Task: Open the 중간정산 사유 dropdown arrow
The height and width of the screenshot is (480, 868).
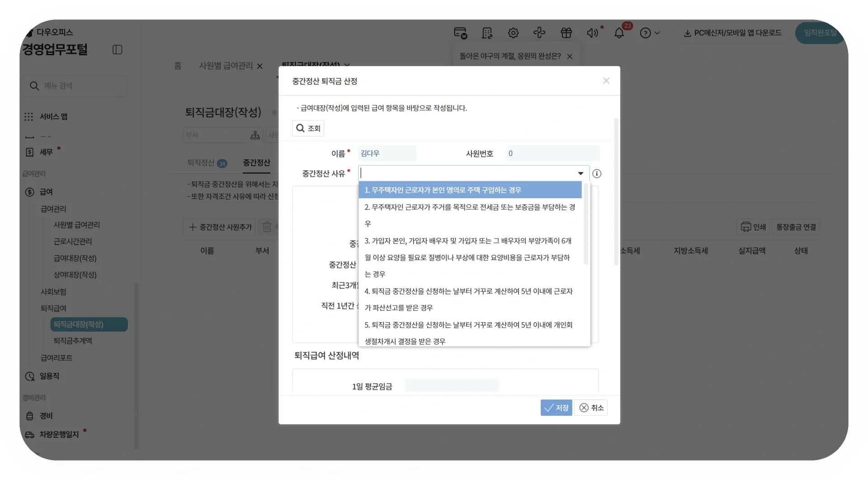Action: (x=580, y=174)
